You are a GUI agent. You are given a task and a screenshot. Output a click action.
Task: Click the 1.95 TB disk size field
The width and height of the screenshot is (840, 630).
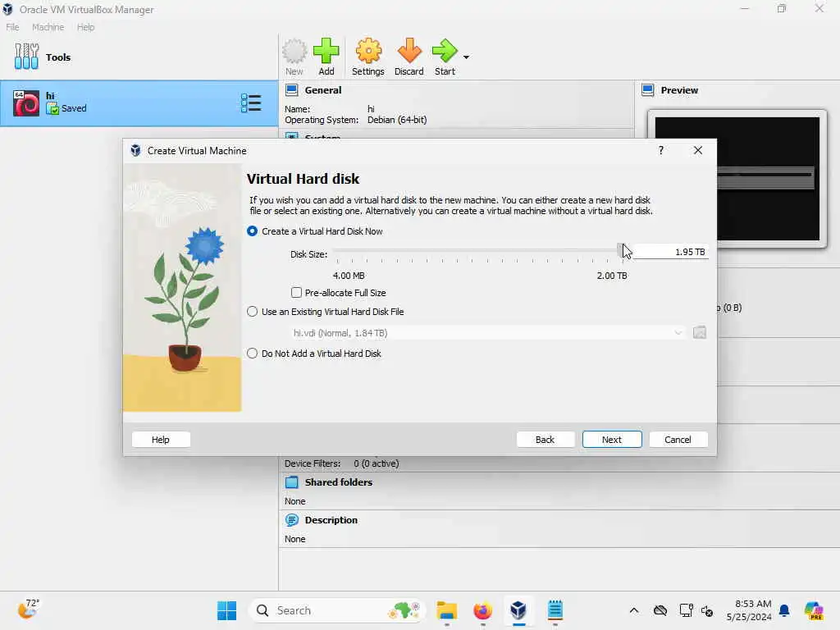[x=670, y=252]
